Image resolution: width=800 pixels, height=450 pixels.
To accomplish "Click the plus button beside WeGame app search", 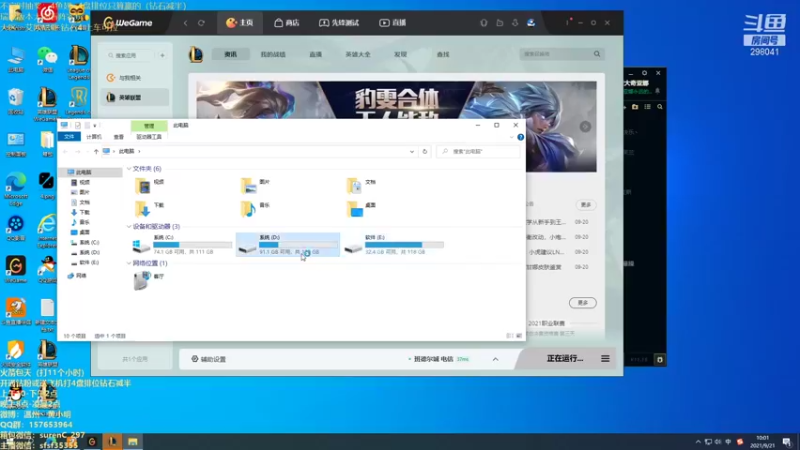I will tap(162, 55).
